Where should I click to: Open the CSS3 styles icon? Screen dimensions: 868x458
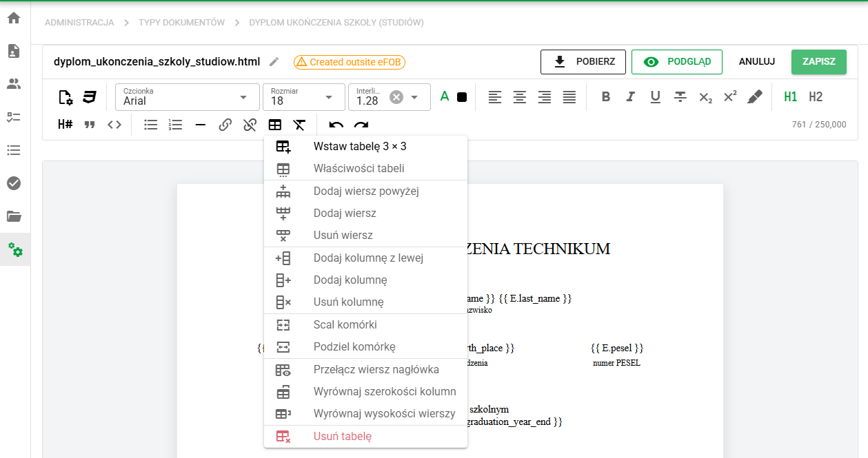point(90,97)
